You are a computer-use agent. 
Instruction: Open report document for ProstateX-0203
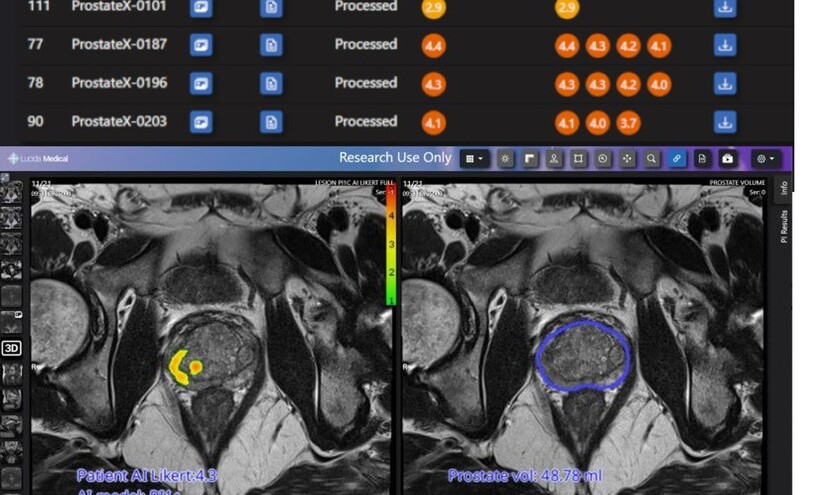[x=271, y=122]
